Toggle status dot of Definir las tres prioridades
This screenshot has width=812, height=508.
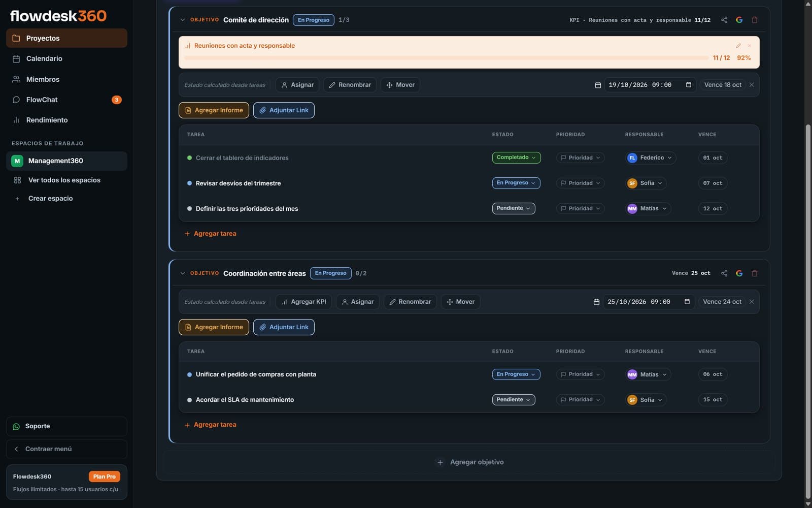[x=190, y=209]
